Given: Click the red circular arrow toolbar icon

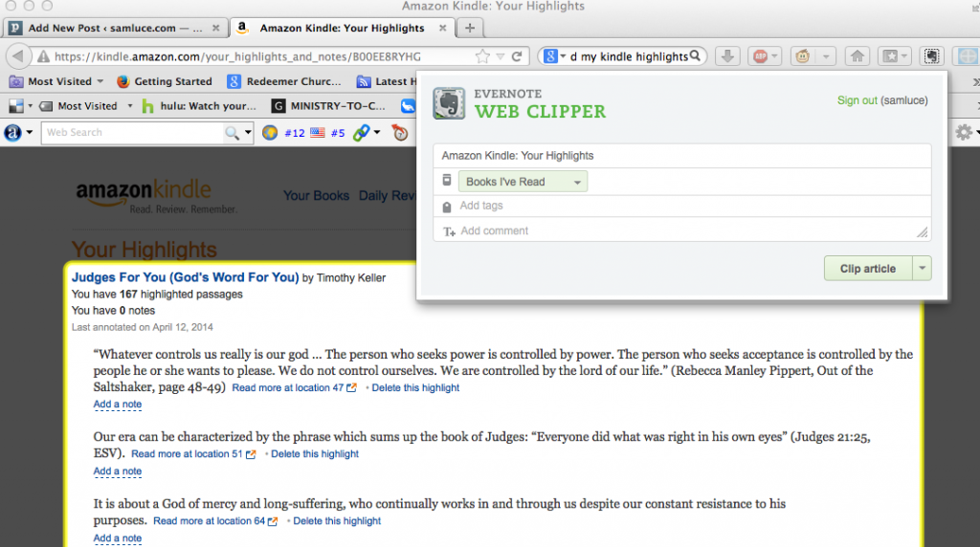Looking at the screenshot, I should (x=399, y=132).
